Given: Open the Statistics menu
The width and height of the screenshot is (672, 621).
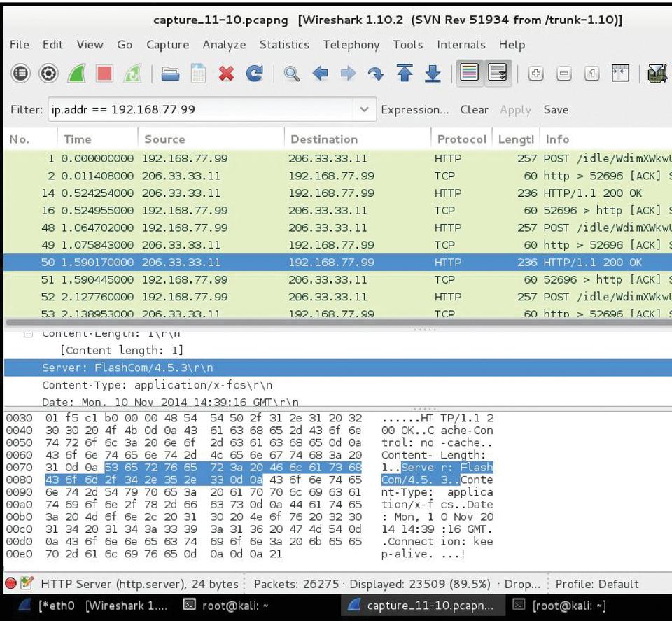Looking at the screenshot, I should [284, 45].
